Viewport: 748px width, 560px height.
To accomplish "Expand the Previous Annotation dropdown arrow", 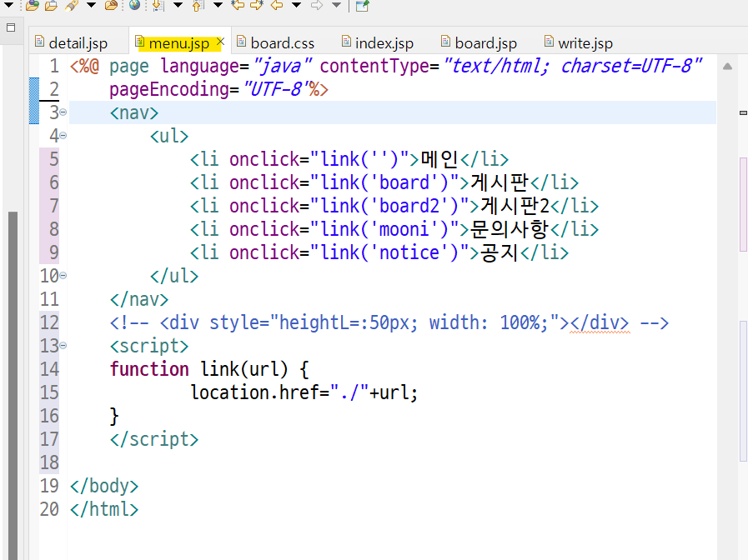I will click(x=218, y=5).
